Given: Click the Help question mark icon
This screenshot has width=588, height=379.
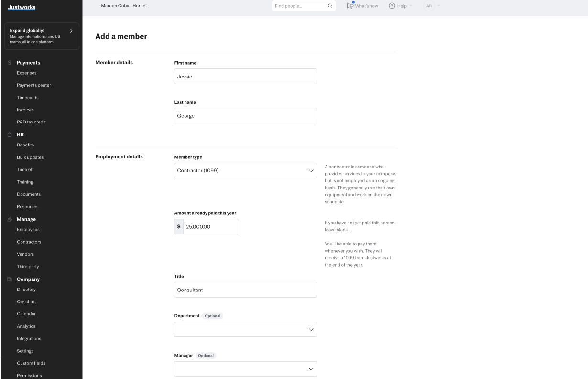Looking at the screenshot, I should 392,6.
